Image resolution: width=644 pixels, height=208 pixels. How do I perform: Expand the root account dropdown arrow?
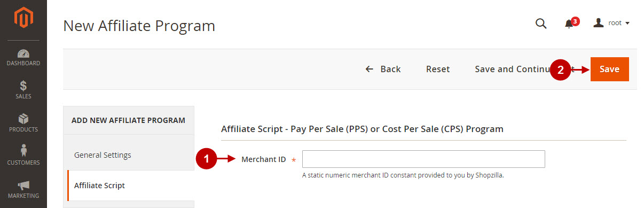coord(627,23)
